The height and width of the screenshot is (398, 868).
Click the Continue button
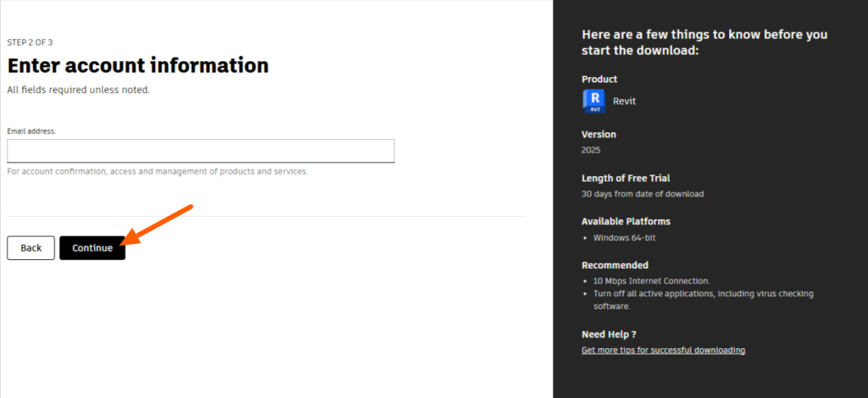(92, 248)
